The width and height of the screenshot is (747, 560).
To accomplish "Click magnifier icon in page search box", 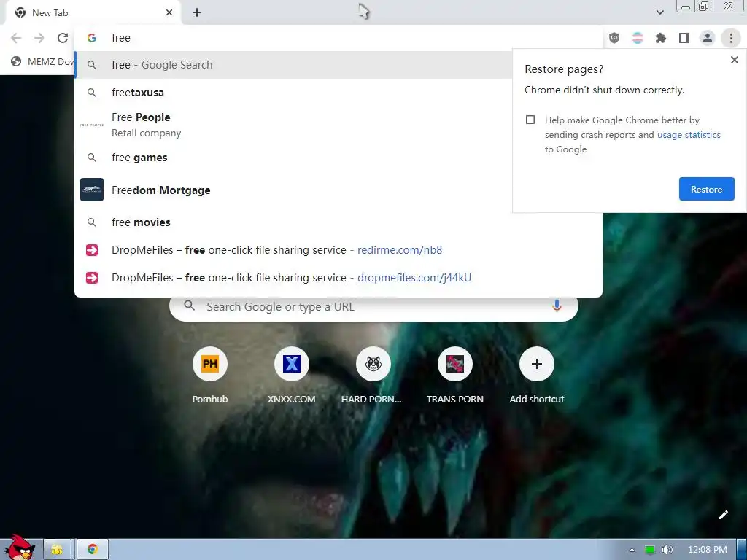I will 189,306.
